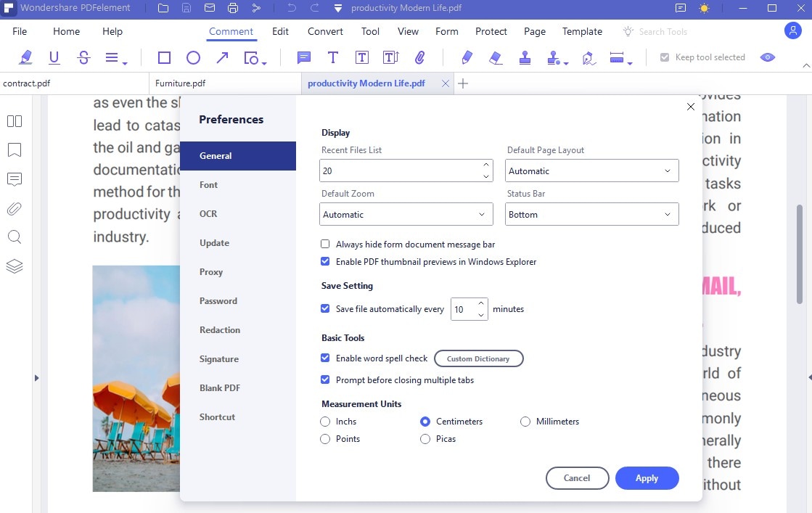The width and height of the screenshot is (812, 513).
Task: Switch to the Furniture.pdf tab
Action: coord(225,83)
